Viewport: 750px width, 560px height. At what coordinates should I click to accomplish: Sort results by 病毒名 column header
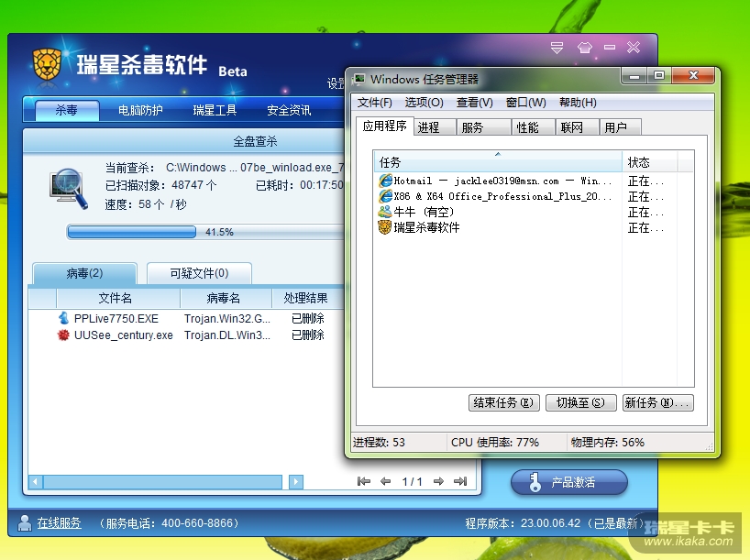coord(226,298)
